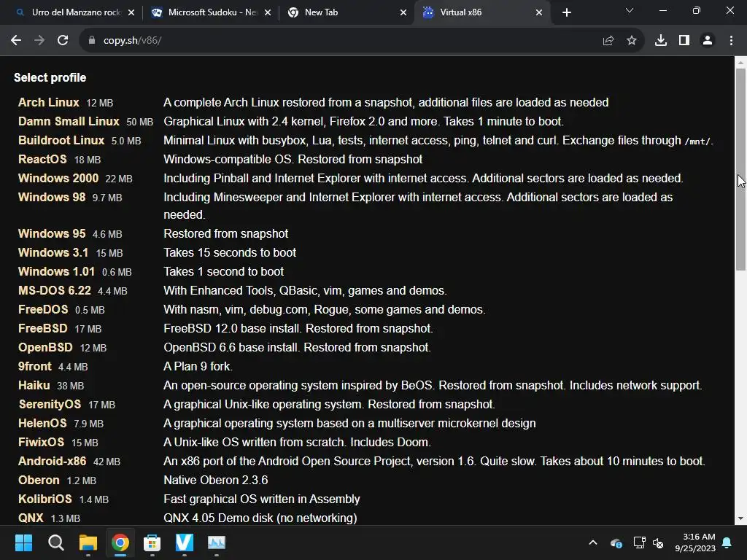This screenshot has height=560, width=747.
Task: Click the browser forward arrow
Action: 39,41
